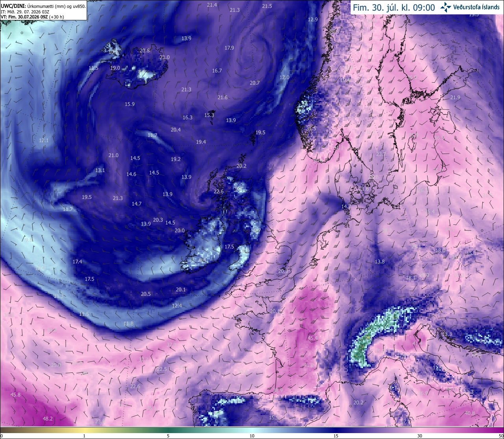Click the 20.8 value over northwest Iceland

click(x=145, y=51)
